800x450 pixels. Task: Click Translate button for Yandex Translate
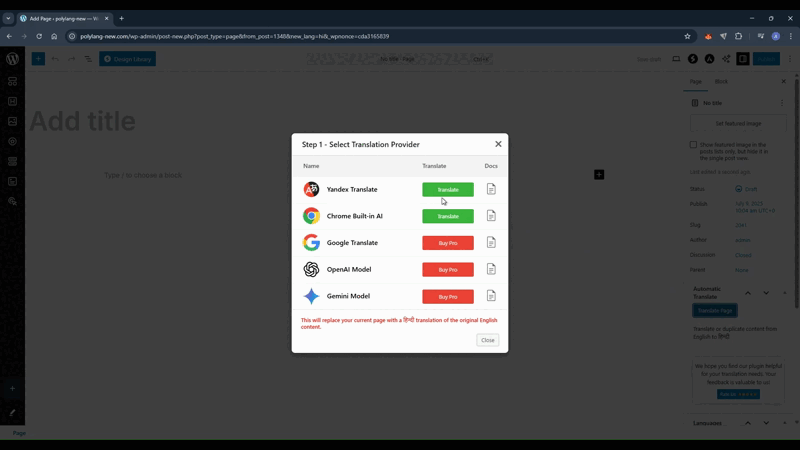coord(447,189)
